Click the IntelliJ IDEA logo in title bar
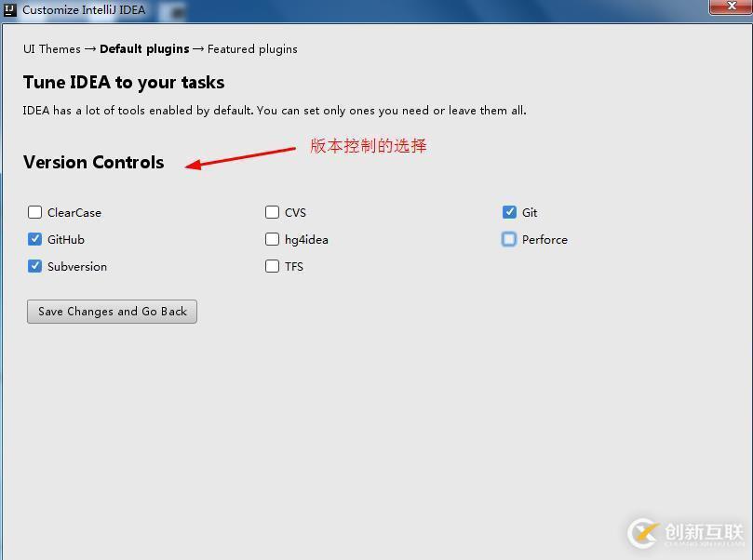The width and height of the screenshot is (753, 560). [x=10, y=10]
